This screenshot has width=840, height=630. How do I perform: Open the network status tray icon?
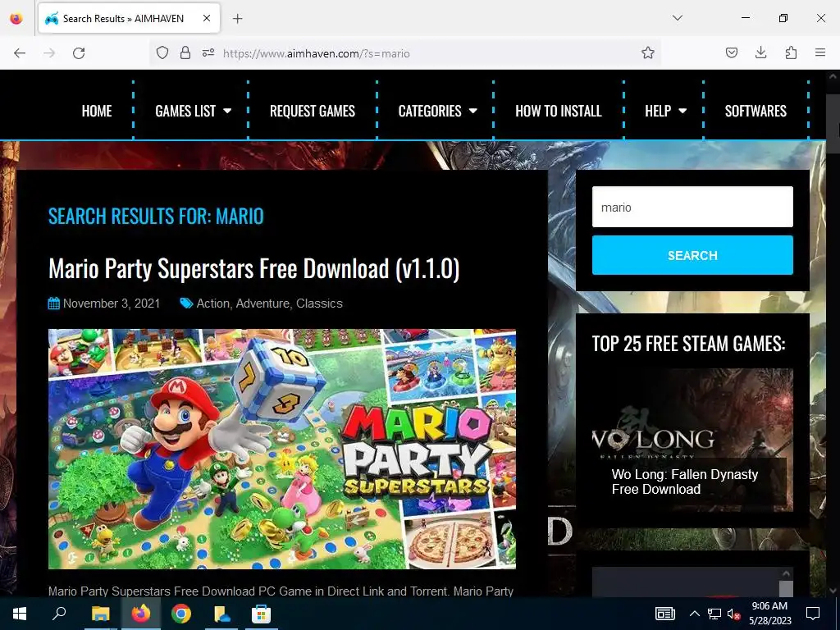pyautogui.click(x=714, y=614)
